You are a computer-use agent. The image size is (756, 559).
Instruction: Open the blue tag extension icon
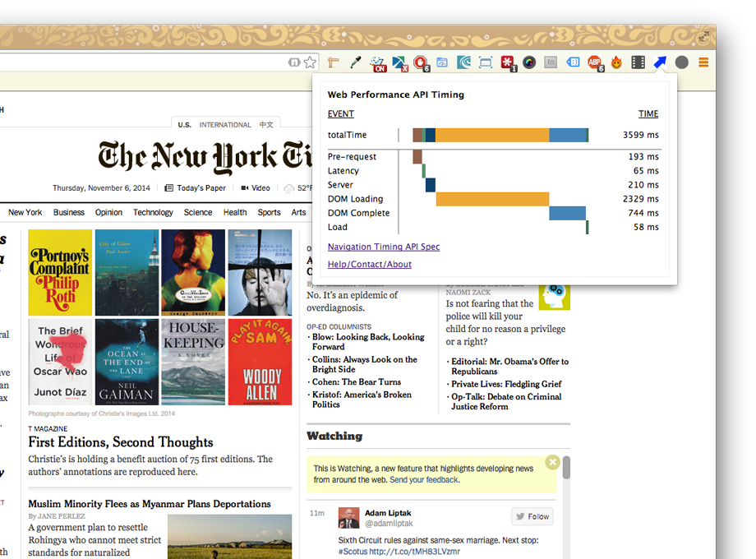(x=573, y=62)
